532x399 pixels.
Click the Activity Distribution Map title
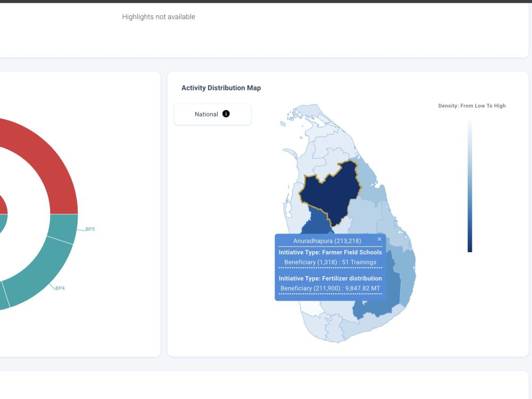point(221,88)
